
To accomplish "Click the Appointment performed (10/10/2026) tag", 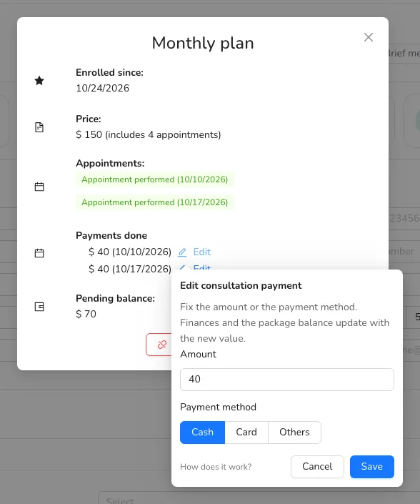I will pos(155,179).
